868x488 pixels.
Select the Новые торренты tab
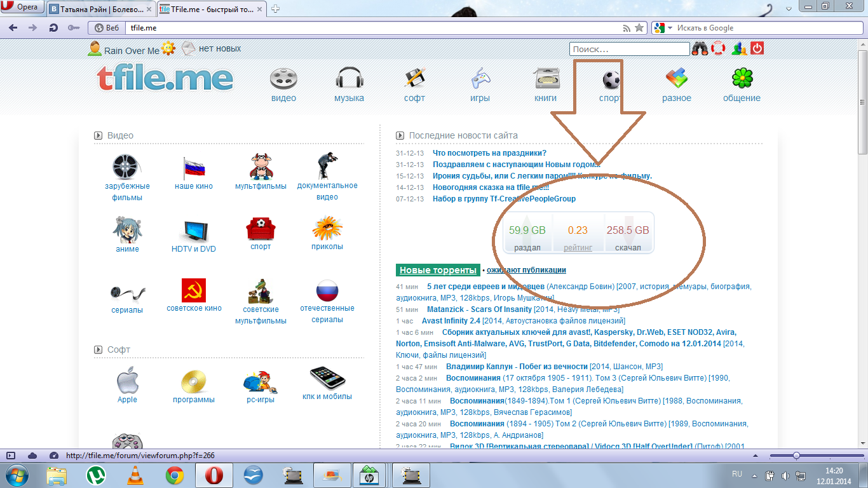tap(438, 270)
